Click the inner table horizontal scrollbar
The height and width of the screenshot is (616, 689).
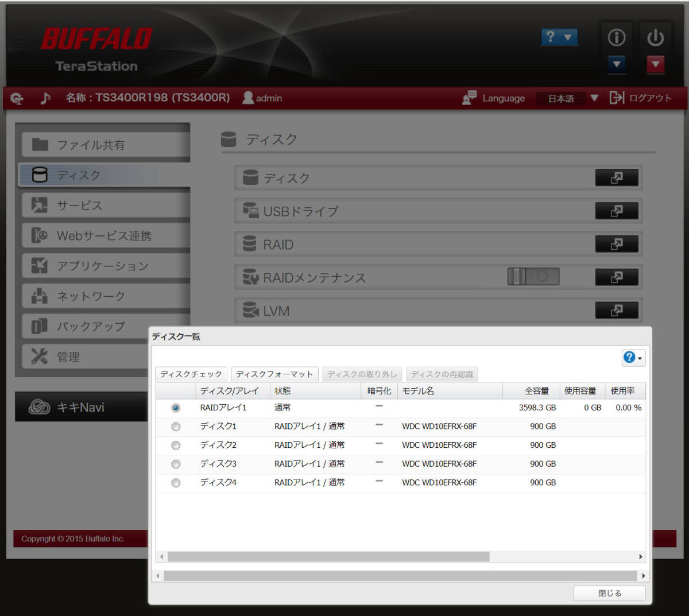[x=328, y=557]
